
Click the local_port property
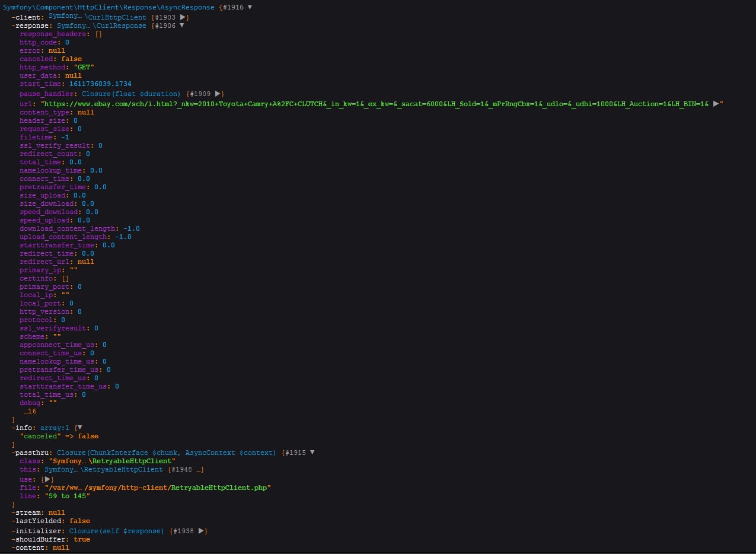click(x=40, y=303)
